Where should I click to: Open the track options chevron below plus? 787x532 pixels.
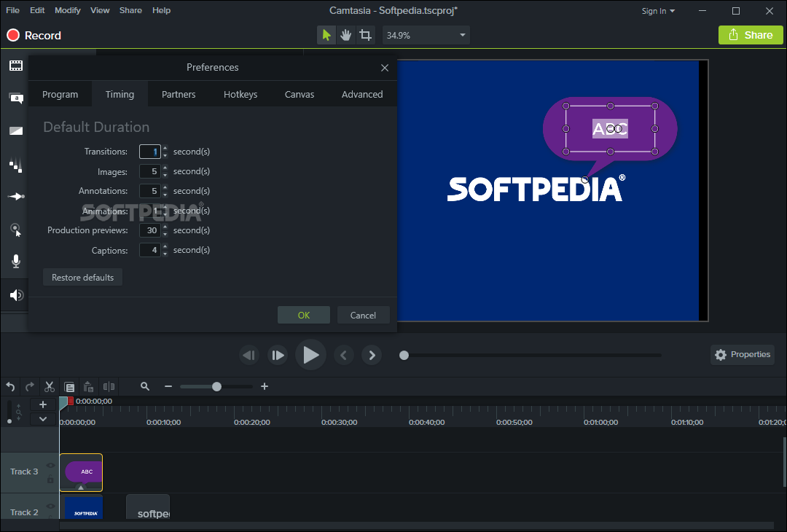tap(43, 419)
